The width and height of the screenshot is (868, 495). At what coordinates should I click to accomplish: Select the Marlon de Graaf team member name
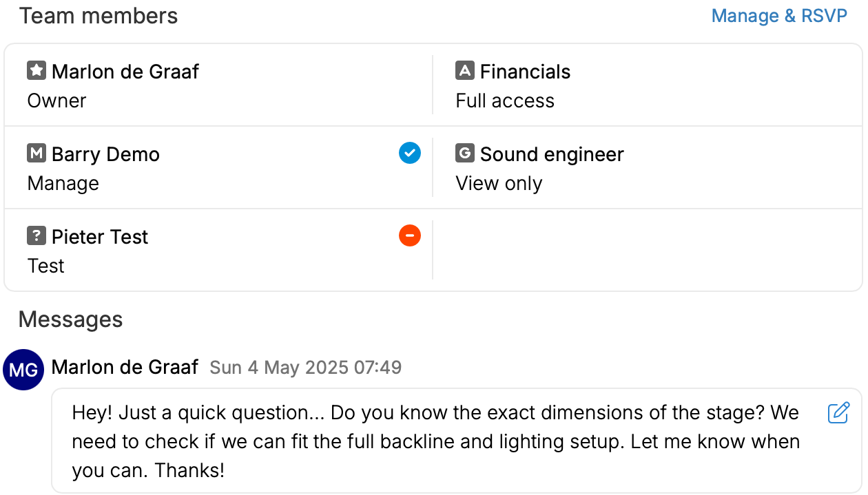[125, 72]
